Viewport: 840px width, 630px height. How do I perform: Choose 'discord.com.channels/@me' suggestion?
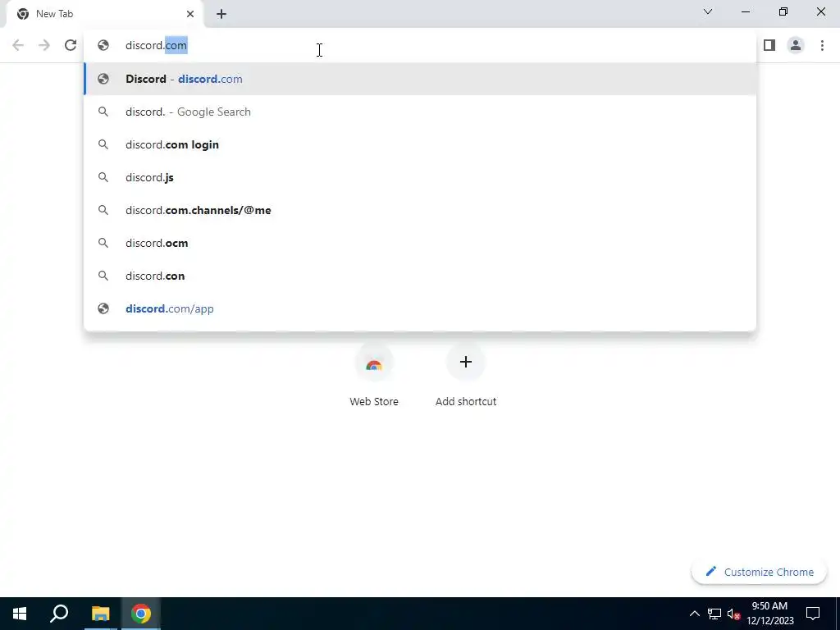[x=420, y=211]
